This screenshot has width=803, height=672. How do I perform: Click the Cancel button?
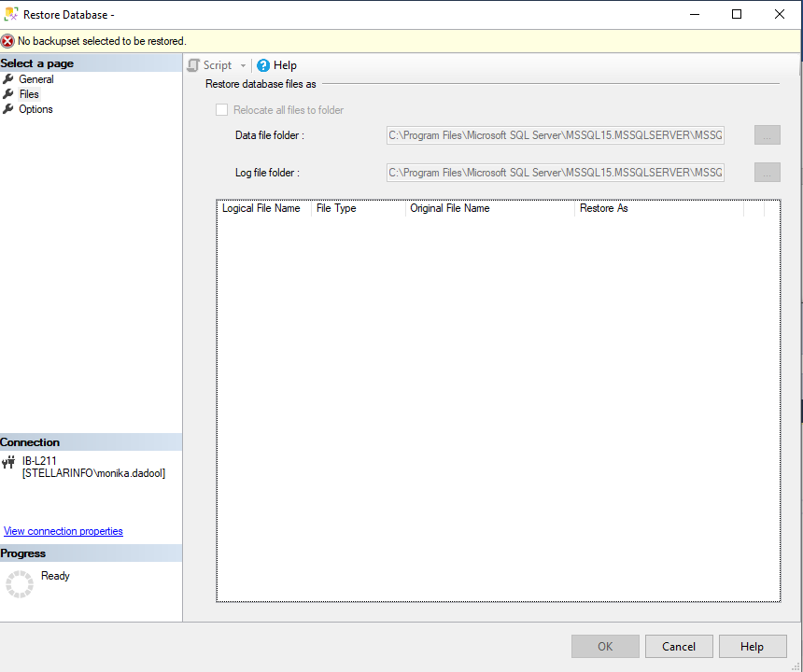679,647
